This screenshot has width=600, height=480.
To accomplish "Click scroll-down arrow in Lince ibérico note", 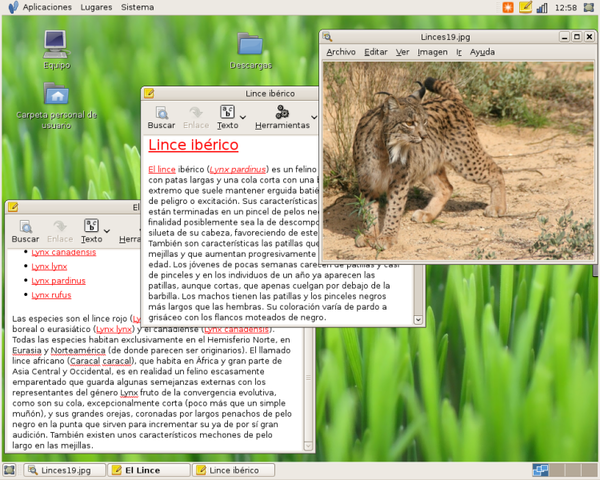I will pyautogui.click(x=418, y=320).
